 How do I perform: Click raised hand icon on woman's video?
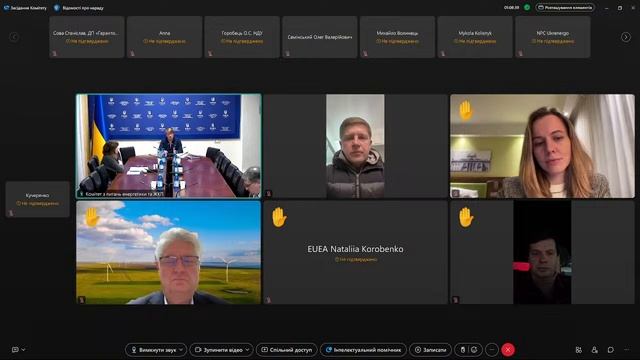tap(466, 110)
